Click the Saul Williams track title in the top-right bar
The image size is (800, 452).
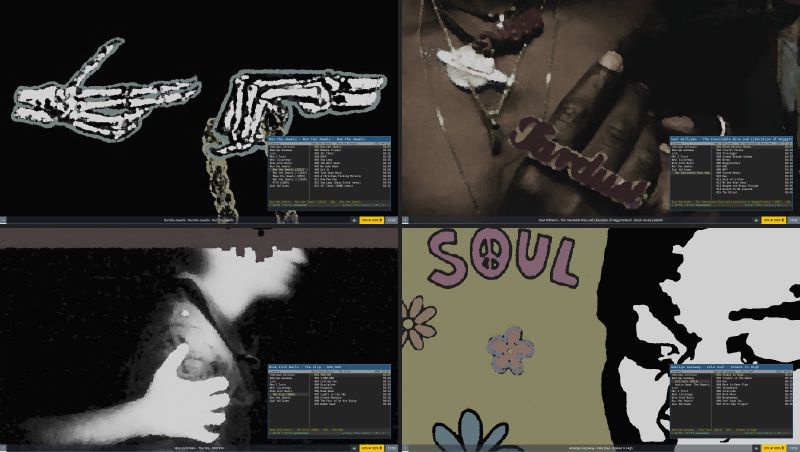(x=601, y=220)
